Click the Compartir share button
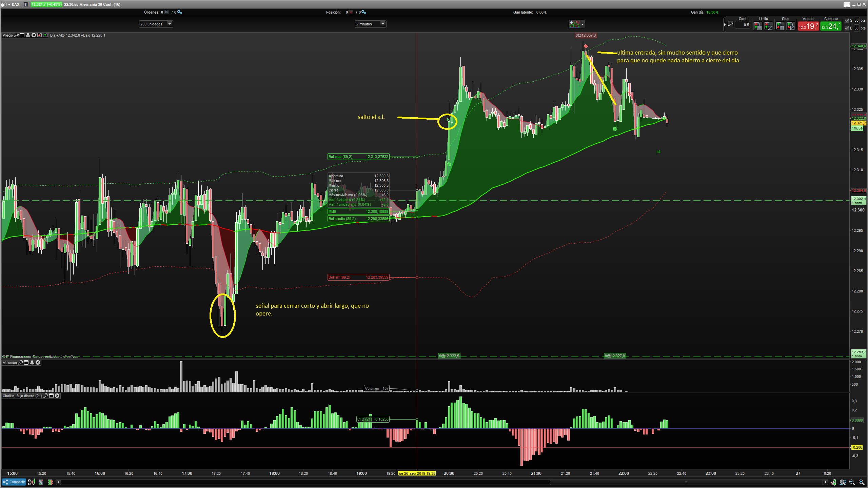Viewport: 868px width, 488px height. (x=14, y=482)
